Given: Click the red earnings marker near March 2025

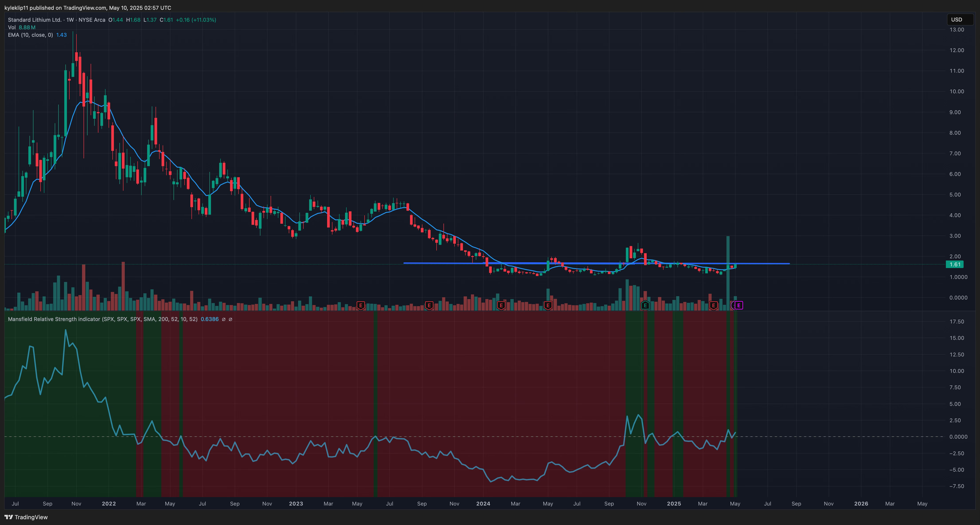Looking at the screenshot, I should click(x=713, y=305).
